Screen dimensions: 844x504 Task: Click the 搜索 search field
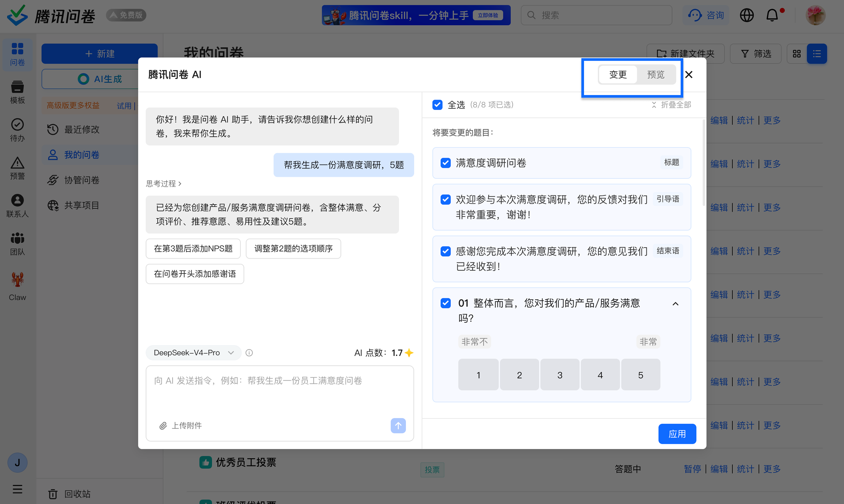(x=597, y=15)
